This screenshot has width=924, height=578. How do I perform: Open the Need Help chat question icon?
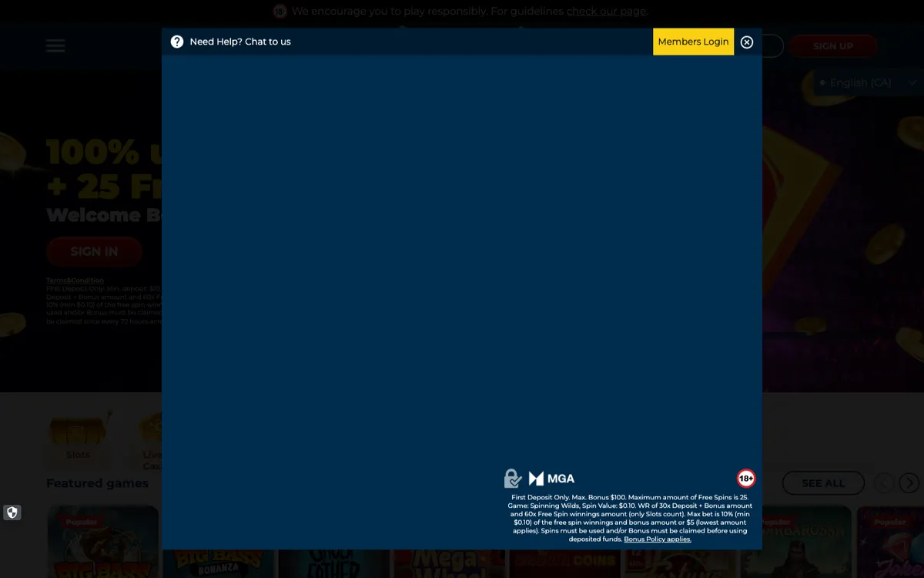[177, 42]
